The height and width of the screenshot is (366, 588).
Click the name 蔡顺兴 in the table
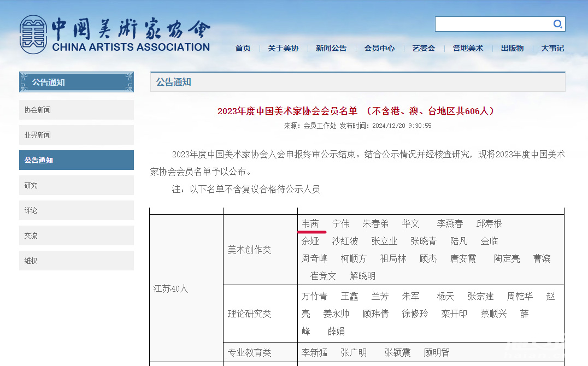494,314
